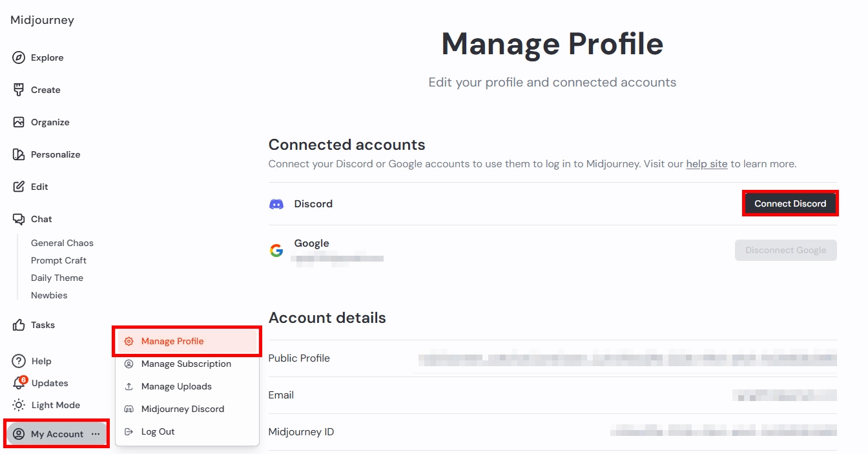Click the large "Manage Profile" page title
This screenshot has width=868, height=454.
point(552,44)
